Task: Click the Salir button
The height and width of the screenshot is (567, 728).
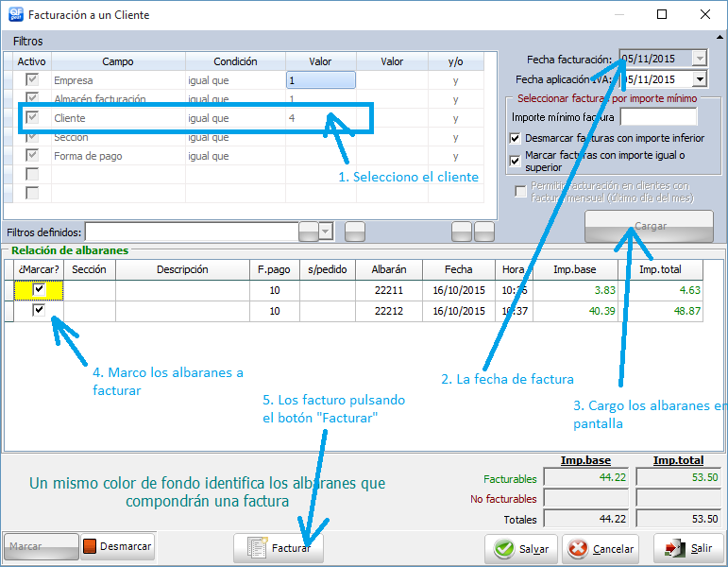Action: pyautogui.click(x=688, y=548)
